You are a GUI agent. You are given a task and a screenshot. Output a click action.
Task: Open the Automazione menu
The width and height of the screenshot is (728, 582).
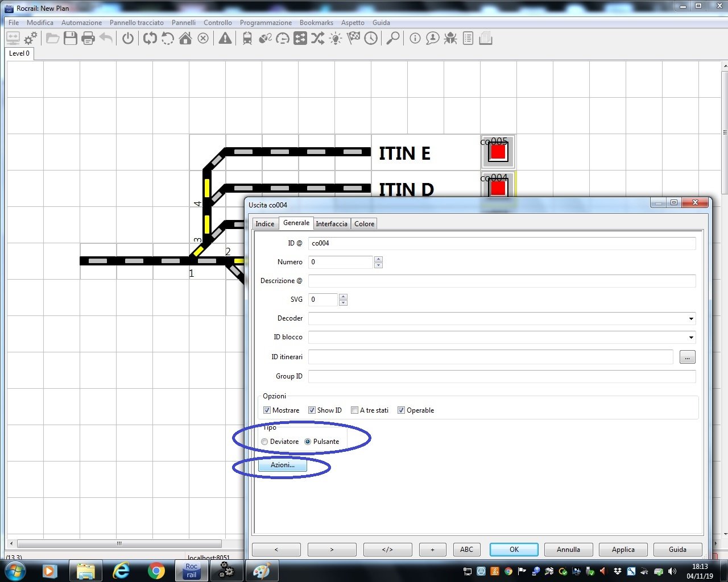[81, 23]
